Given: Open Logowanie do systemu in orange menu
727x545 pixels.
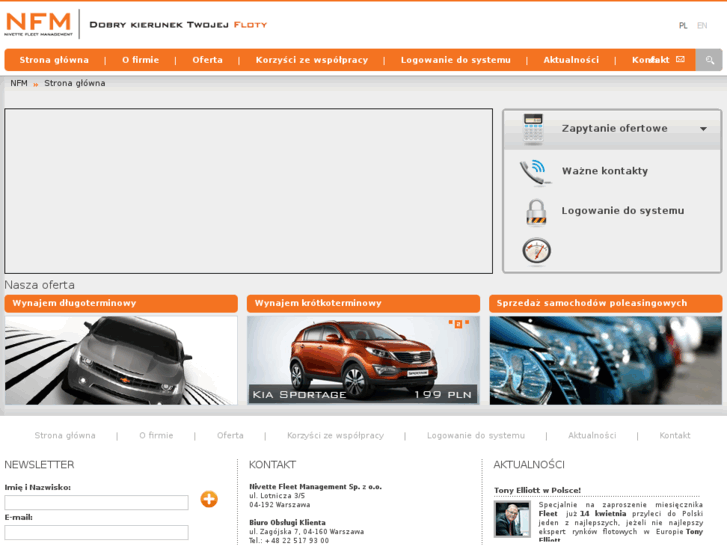Looking at the screenshot, I should coord(455,60).
